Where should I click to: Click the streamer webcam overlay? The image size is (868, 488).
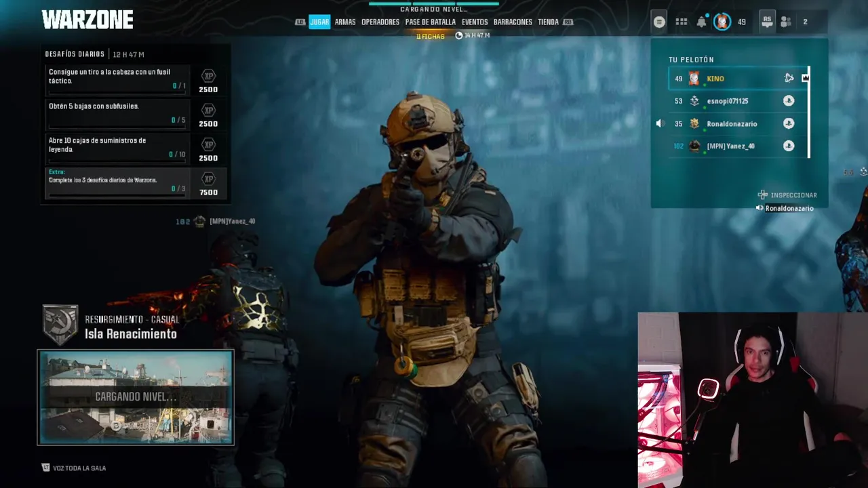pos(753,400)
